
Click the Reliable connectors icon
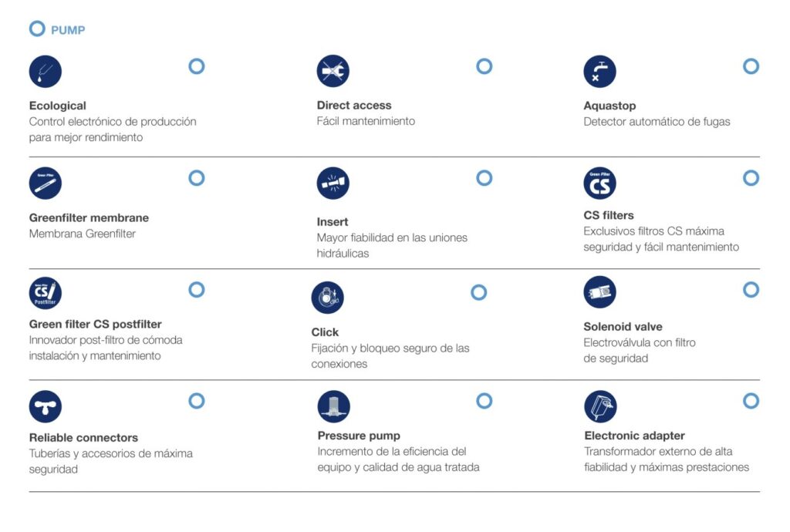pyautogui.click(x=45, y=406)
